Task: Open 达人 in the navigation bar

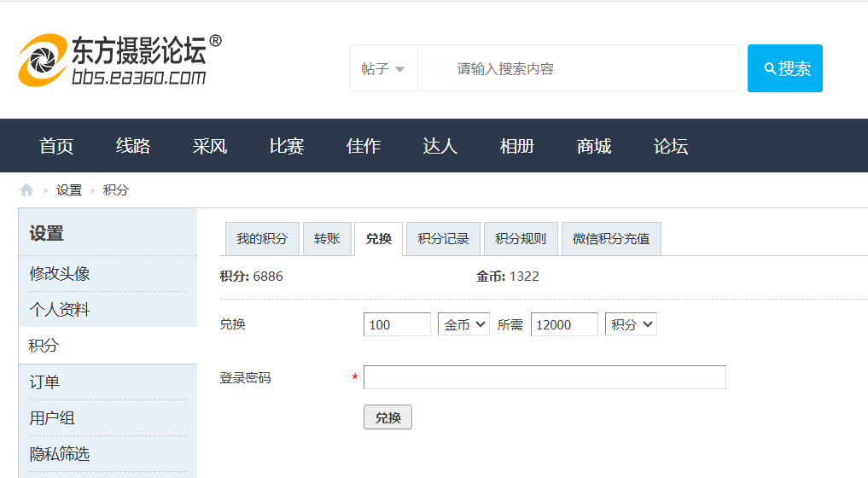Action: [440, 146]
